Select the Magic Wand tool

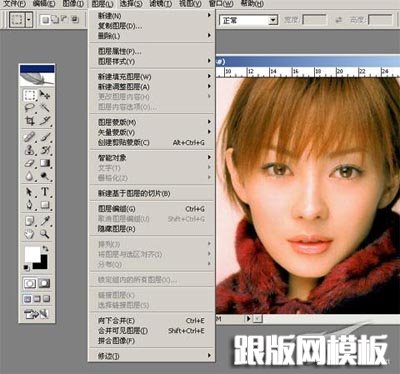click(45, 107)
